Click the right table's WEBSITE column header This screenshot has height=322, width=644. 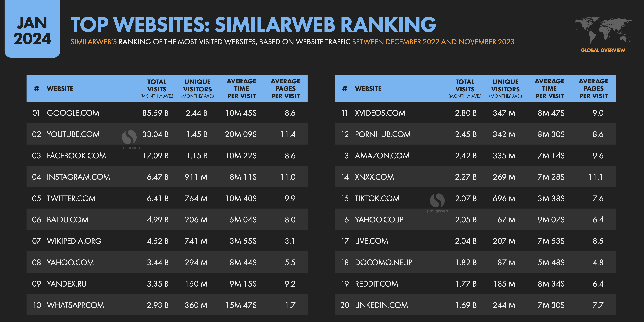(x=368, y=89)
